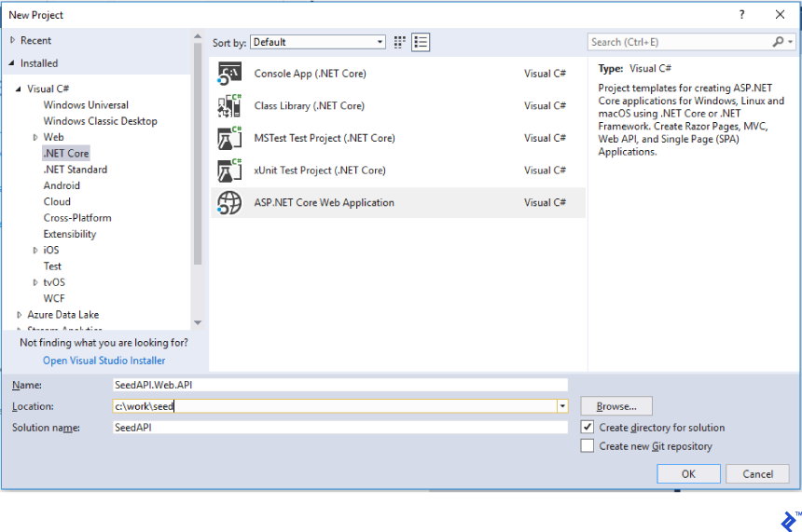Select xUnit Test Project (.NET Core) name
This screenshot has height=532, width=802.
click(320, 171)
